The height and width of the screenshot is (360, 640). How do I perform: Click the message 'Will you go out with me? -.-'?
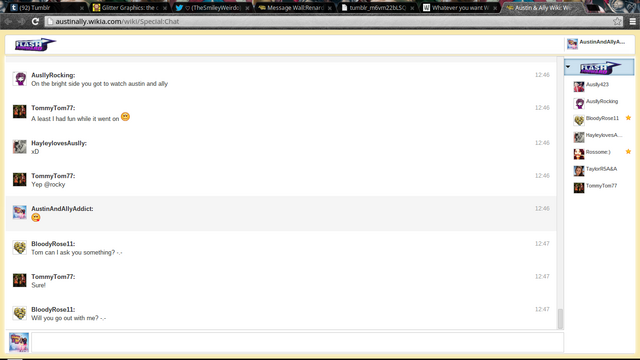tap(69, 318)
